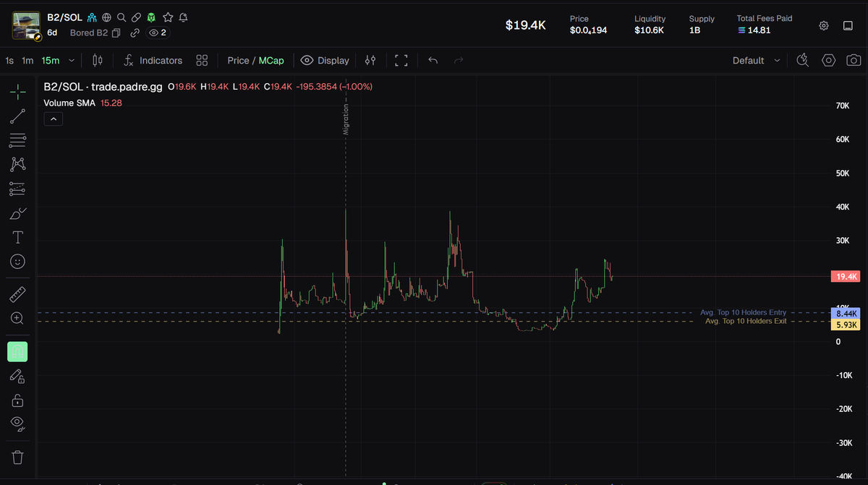Toggle hide all drawings eye icon
Screen dimensions: 868x485
[x=18, y=423]
